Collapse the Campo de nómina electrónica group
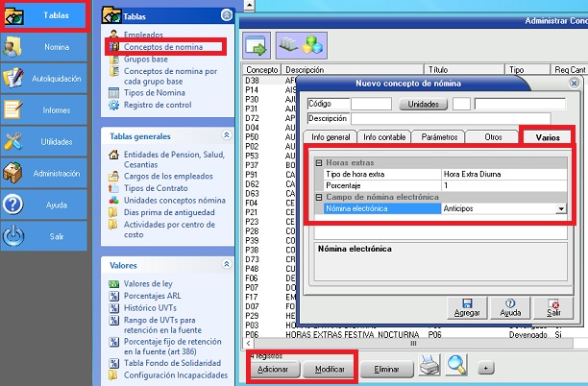The height and width of the screenshot is (386, 588). 319,197
